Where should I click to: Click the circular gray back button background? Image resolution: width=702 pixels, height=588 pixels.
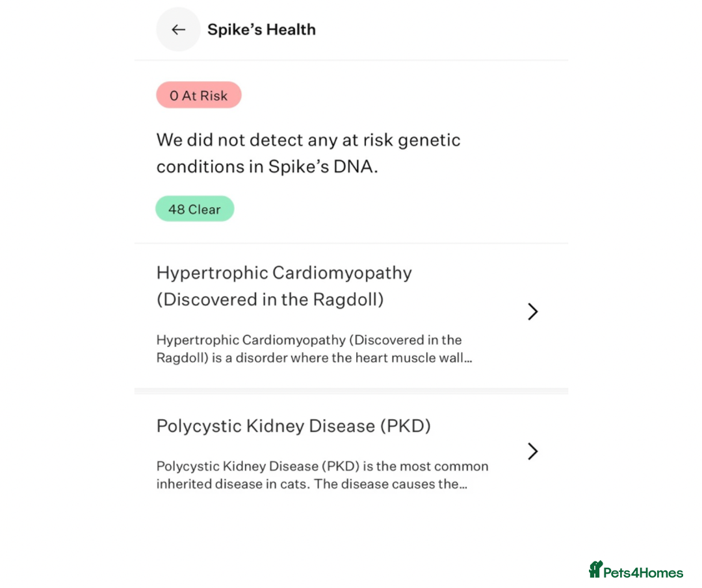pyautogui.click(x=165, y=40)
